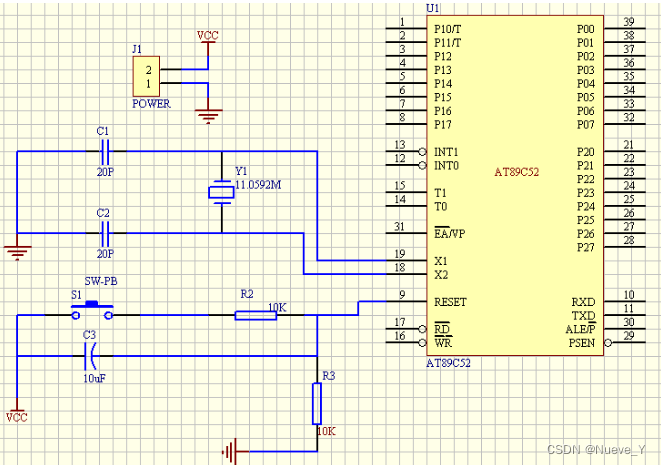Click pin number 29 at PSEN
661x465 pixels.
pyautogui.click(x=629, y=336)
